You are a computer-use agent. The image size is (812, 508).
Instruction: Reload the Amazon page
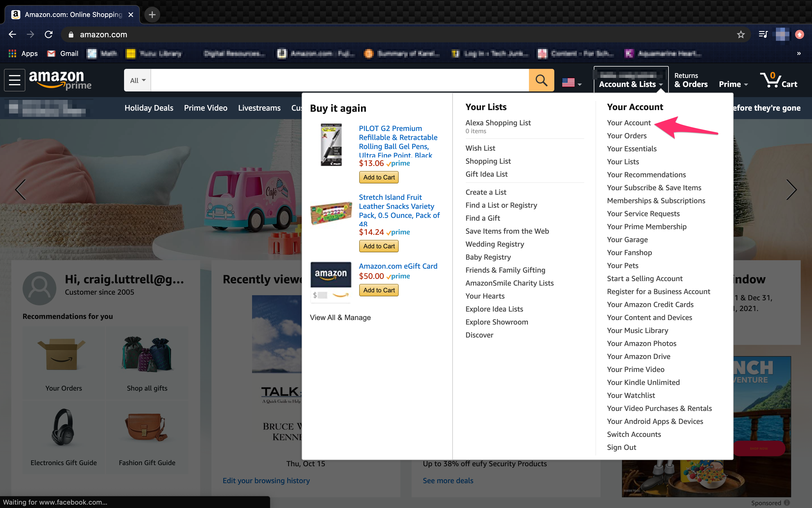pos(49,34)
